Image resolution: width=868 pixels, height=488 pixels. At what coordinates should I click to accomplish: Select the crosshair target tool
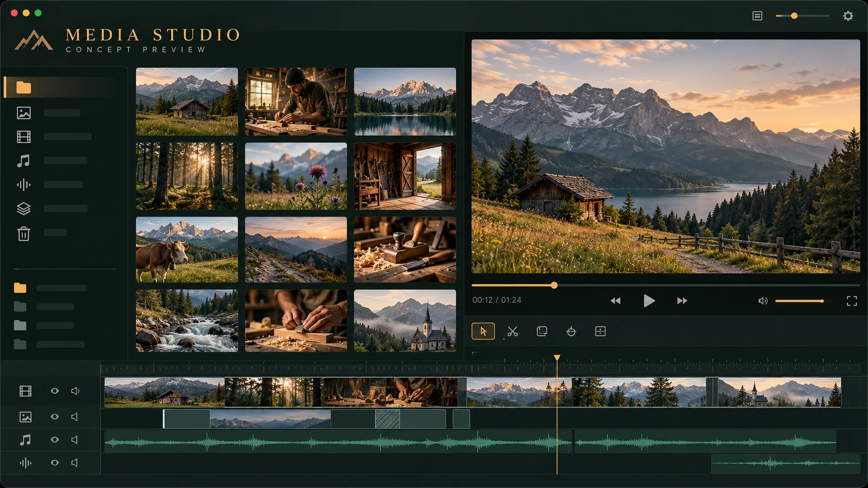(571, 331)
